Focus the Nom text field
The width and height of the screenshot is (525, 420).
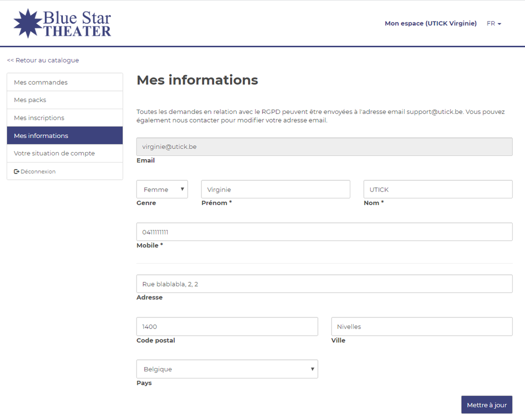(x=438, y=189)
